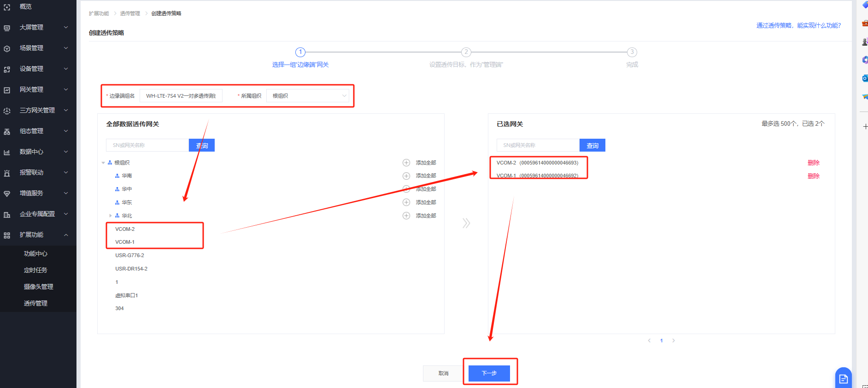Click the 扩展功能 breadcrumb

click(x=99, y=13)
